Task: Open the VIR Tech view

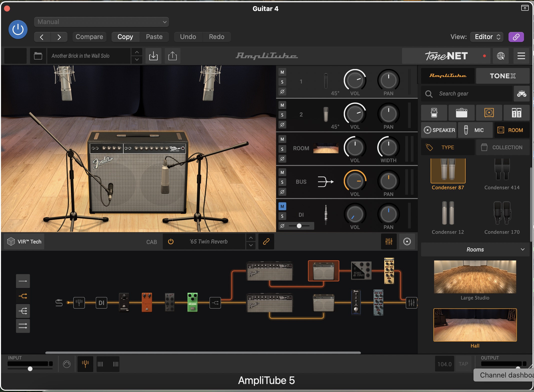Action: 24,241
